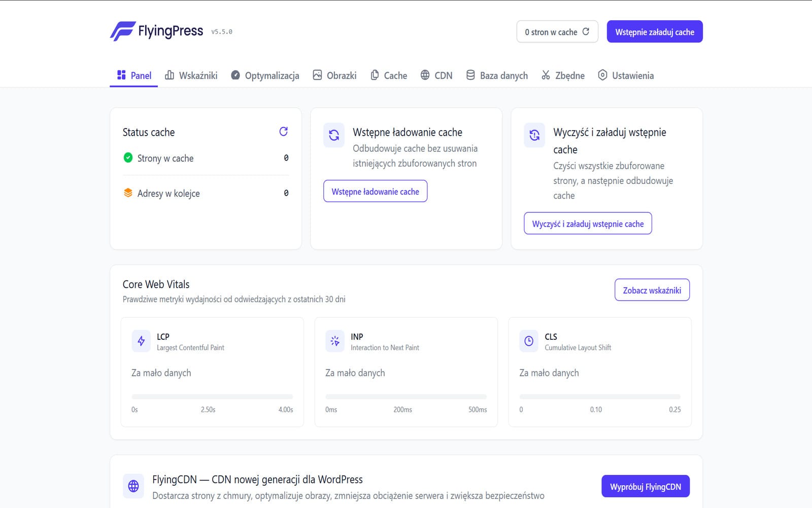
Task: Click the CLS clock icon
Action: pyautogui.click(x=529, y=341)
